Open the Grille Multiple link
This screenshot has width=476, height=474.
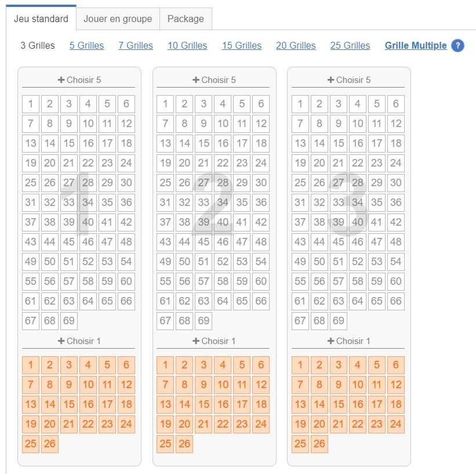tap(416, 46)
